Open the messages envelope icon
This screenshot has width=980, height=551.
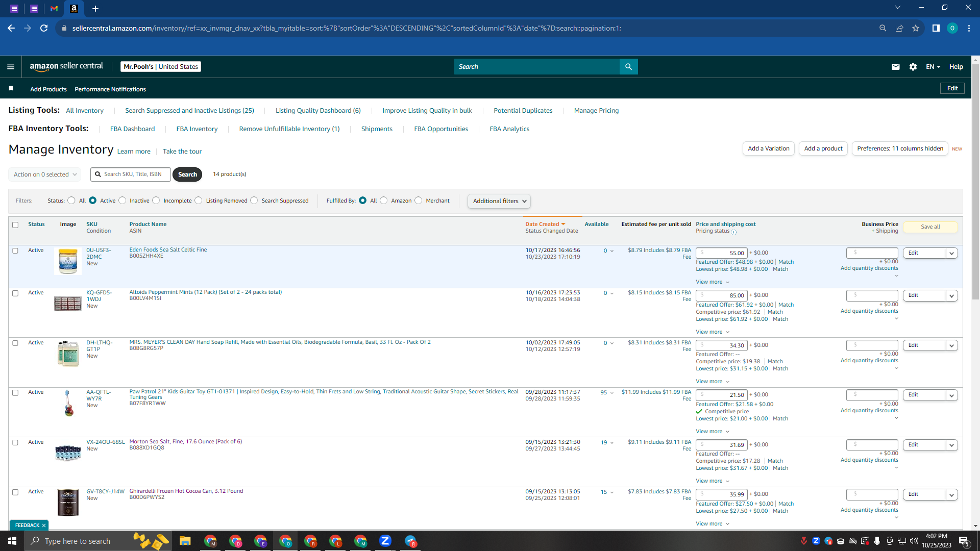click(x=895, y=67)
